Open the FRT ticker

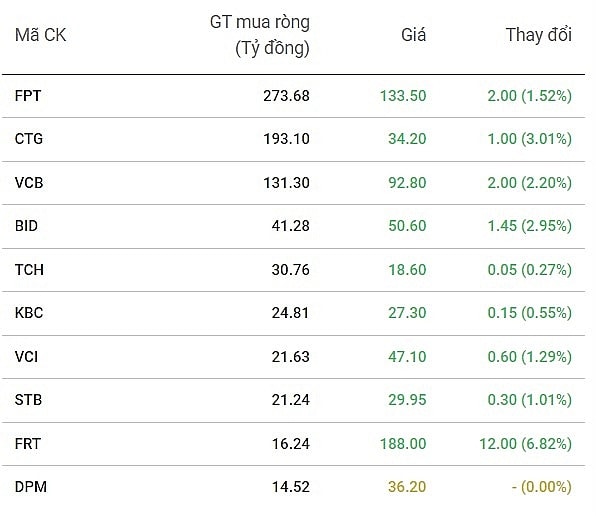[27, 444]
